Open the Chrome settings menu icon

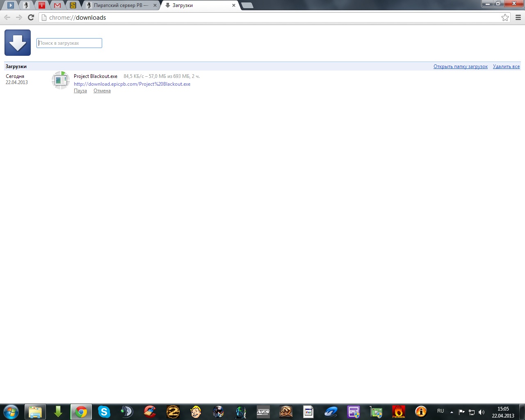point(518,17)
